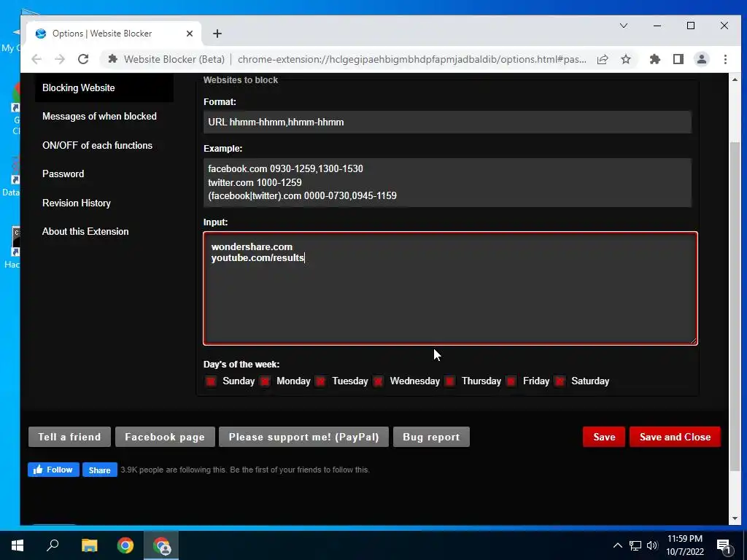Image resolution: width=747 pixels, height=560 pixels.
Task: Open the taskbar clock and date
Action: [x=684, y=545]
